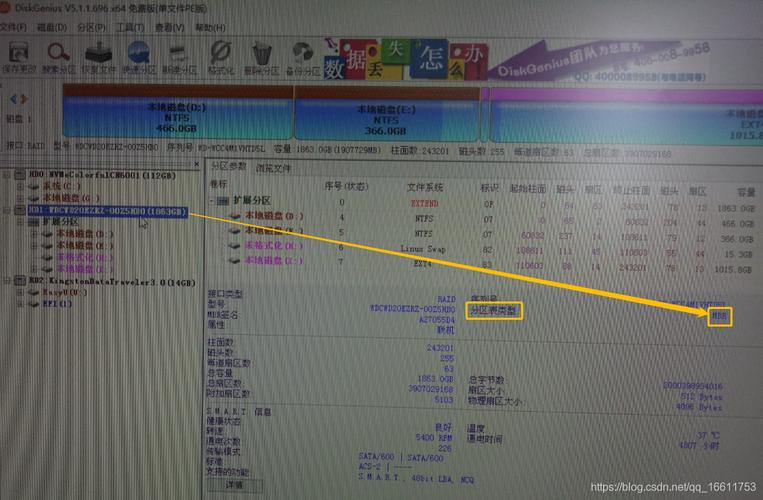Click the 15.3GB capacity cell
Viewport: 763px width, 500px height.
coord(739,254)
